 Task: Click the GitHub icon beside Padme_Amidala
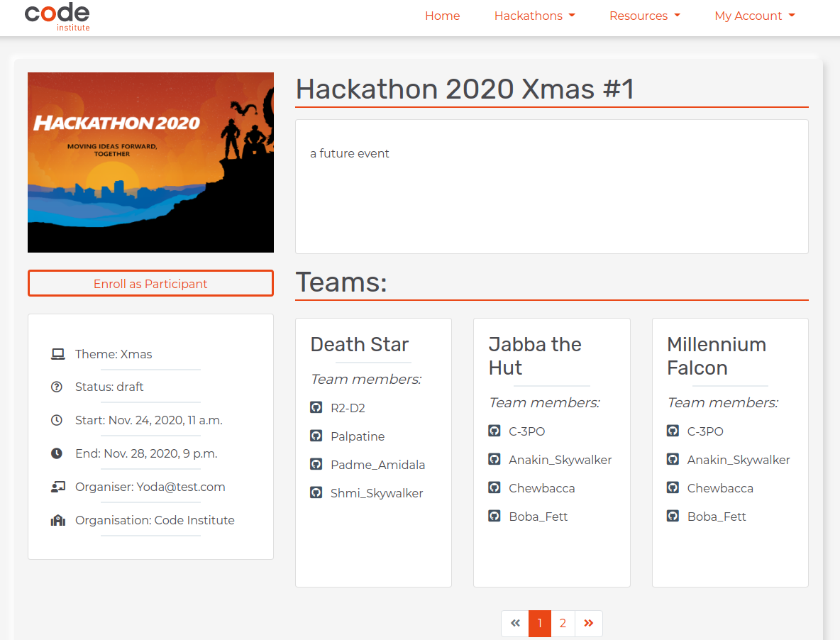[316, 464]
